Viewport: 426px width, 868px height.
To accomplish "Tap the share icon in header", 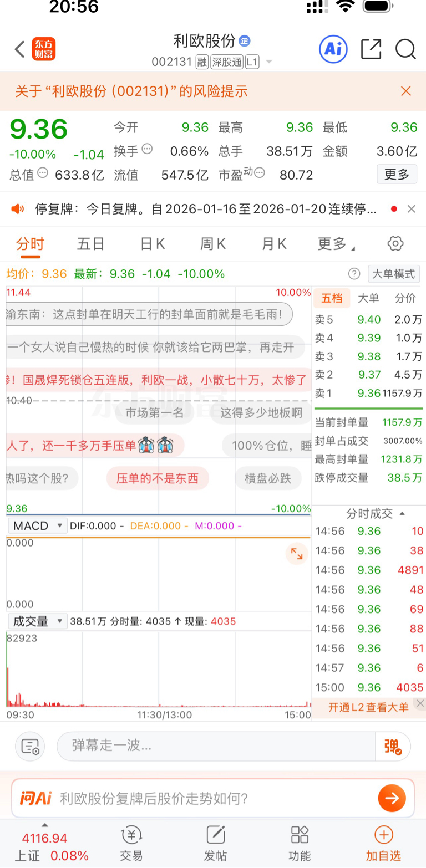I will [x=371, y=49].
